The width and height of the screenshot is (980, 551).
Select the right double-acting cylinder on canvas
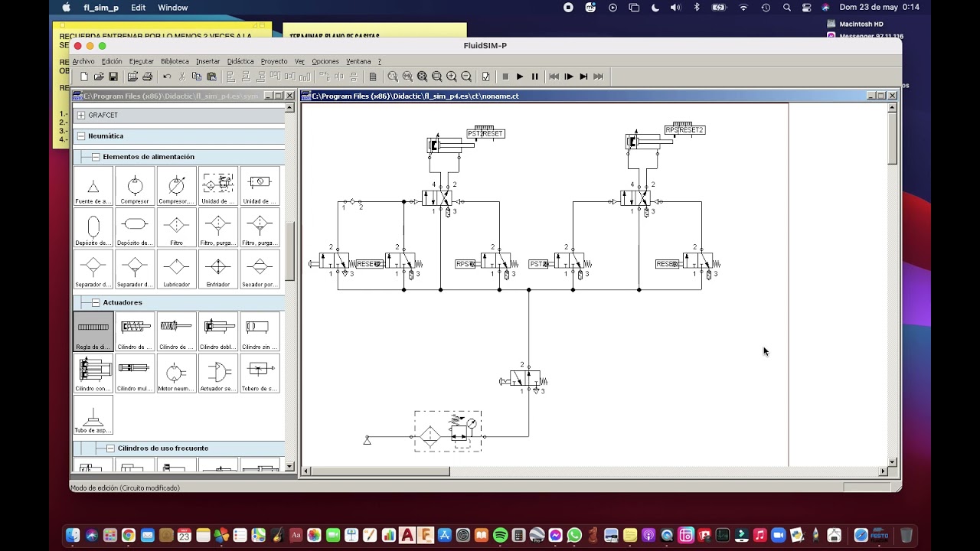tap(648, 142)
